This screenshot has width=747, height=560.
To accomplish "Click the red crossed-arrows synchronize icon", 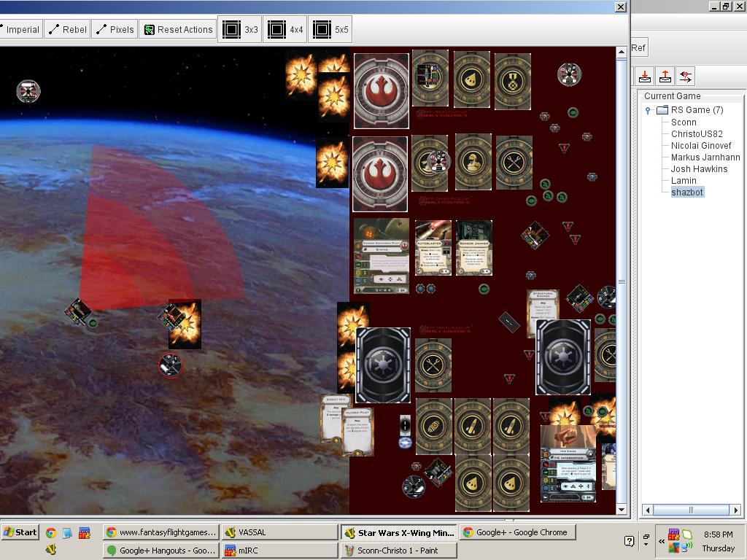I will pos(685,77).
